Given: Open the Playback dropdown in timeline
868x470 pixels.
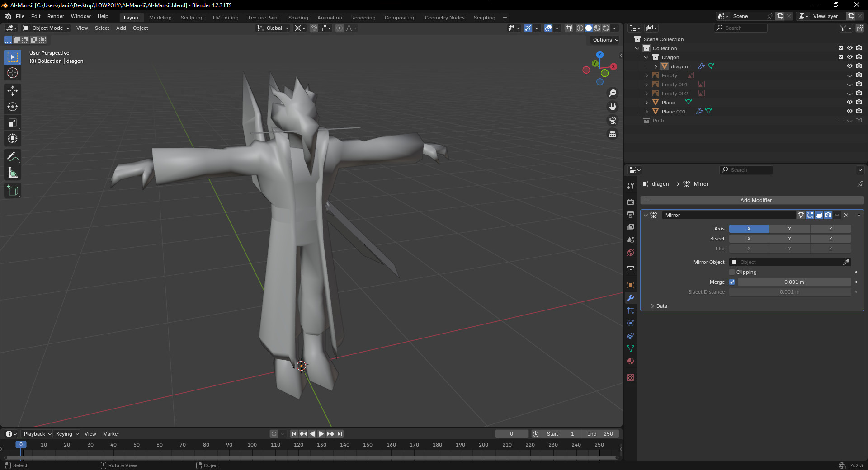Looking at the screenshot, I should click(x=37, y=434).
